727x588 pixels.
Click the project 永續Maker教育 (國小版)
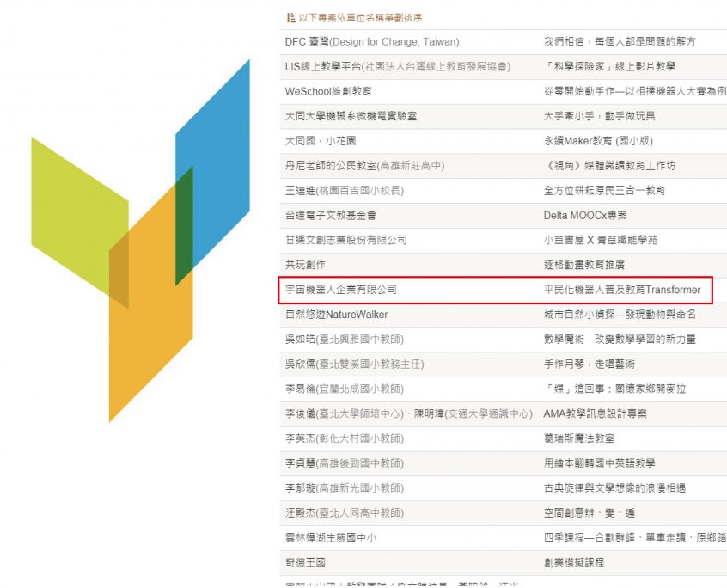tap(598, 141)
